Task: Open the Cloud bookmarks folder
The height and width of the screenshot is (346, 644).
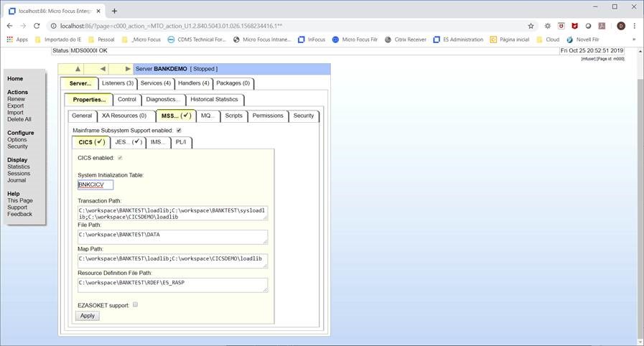Action: 548,39
